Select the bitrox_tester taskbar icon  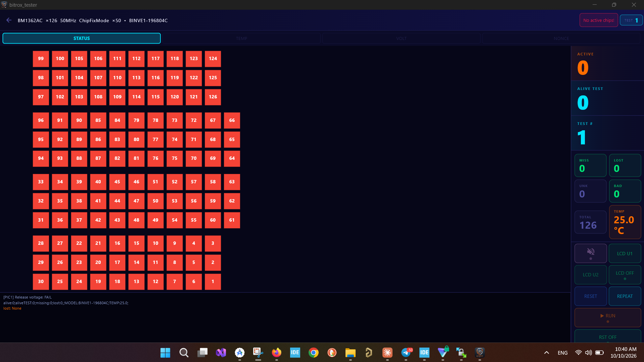(x=480, y=353)
